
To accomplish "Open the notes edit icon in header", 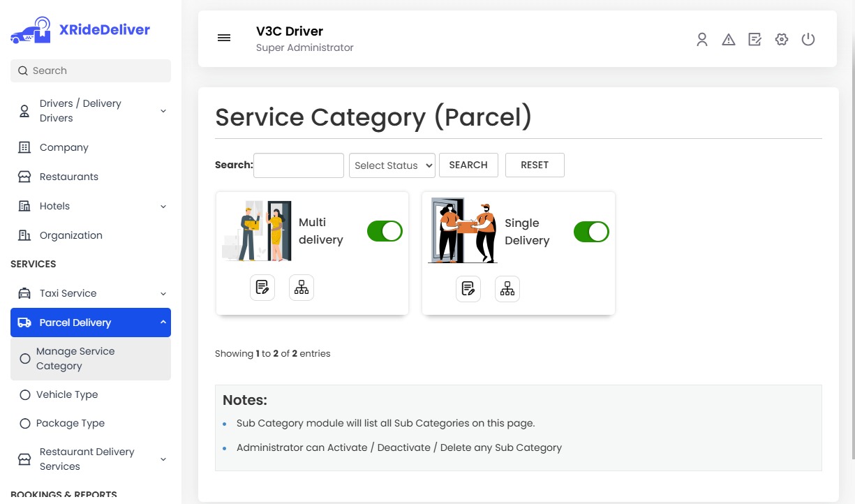I will (x=754, y=40).
